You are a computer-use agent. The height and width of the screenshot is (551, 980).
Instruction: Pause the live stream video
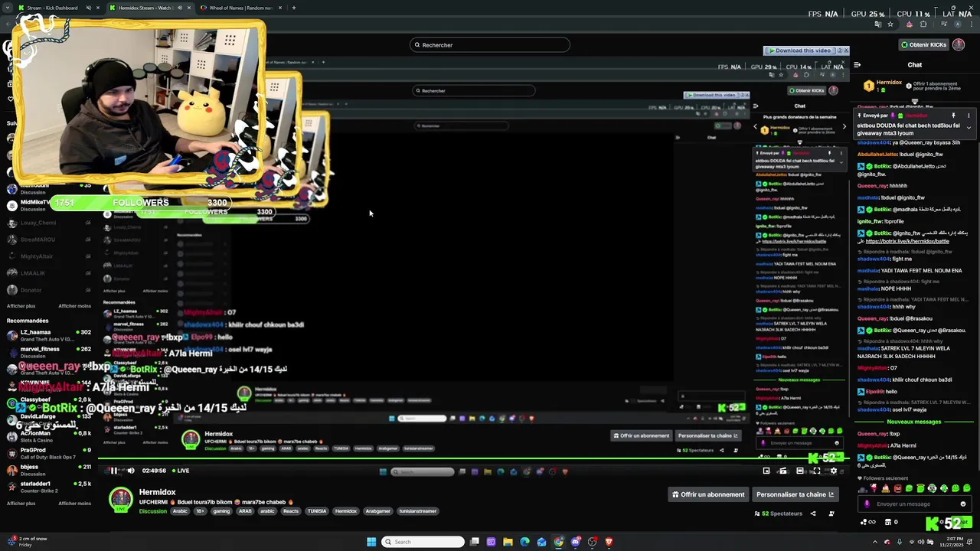click(113, 471)
